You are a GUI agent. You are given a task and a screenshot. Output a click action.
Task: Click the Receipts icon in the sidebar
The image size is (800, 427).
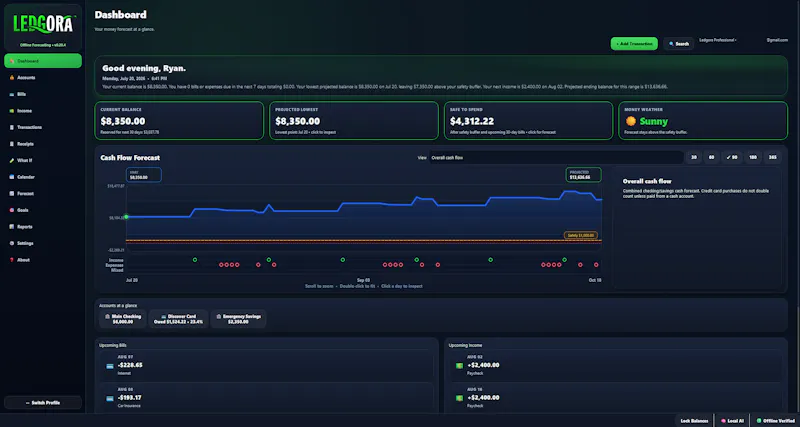click(x=11, y=144)
